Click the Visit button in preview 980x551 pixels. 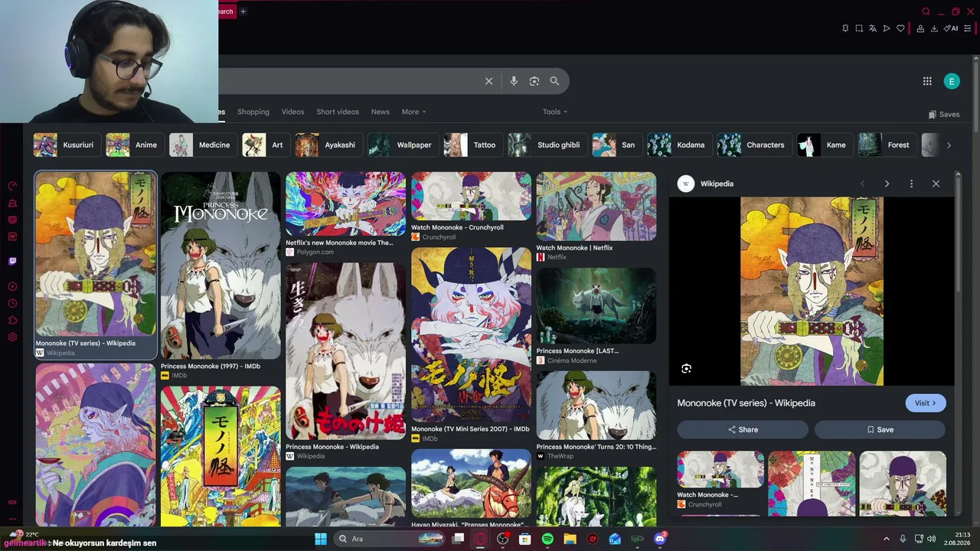(x=926, y=403)
